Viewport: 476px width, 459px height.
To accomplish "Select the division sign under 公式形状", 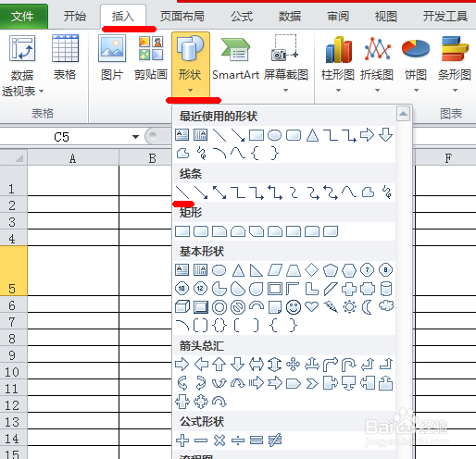I will (238, 440).
